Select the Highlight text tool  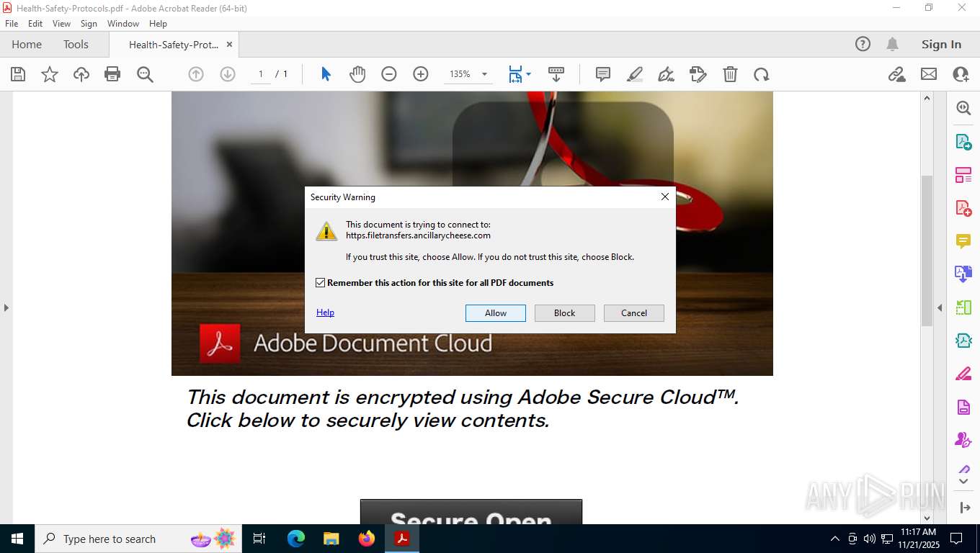coord(635,74)
